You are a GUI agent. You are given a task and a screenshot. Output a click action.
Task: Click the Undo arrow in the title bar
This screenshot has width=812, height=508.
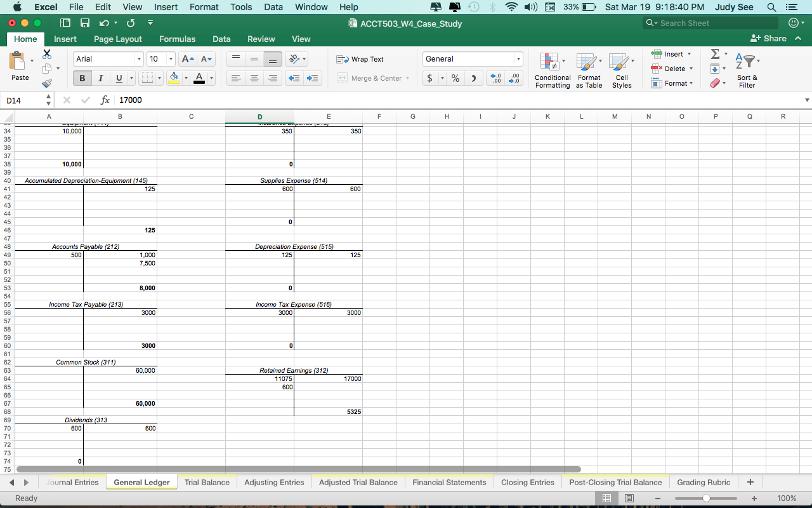click(x=104, y=23)
